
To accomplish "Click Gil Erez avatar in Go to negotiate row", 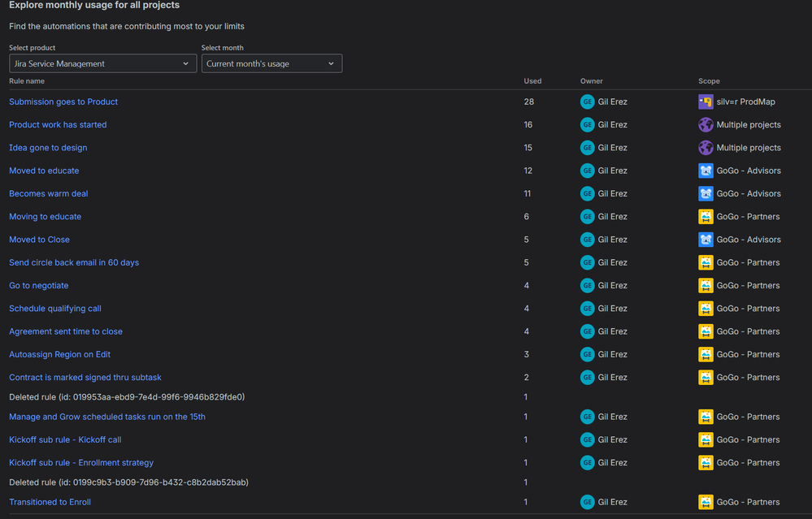I will coord(587,286).
